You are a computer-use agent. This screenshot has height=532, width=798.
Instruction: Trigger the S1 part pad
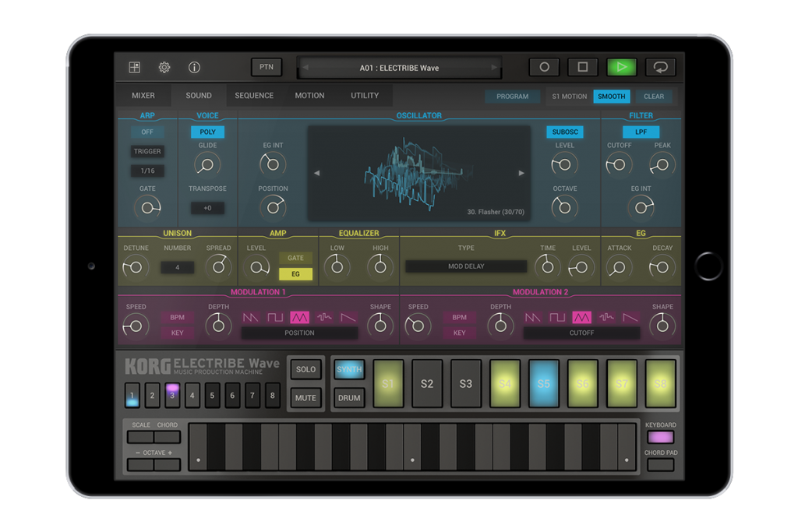pyautogui.click(x=388, y=383)
